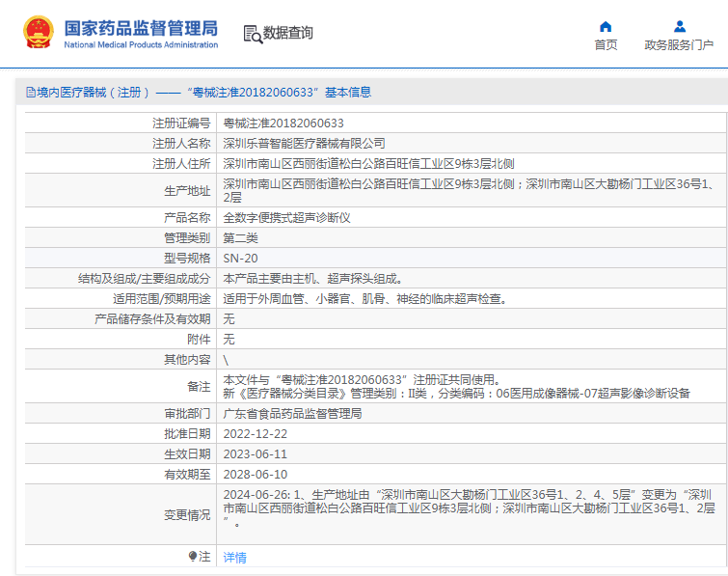
Task: Click the 国家药品监督管理局 site title
Action: (x=141, y=28)
